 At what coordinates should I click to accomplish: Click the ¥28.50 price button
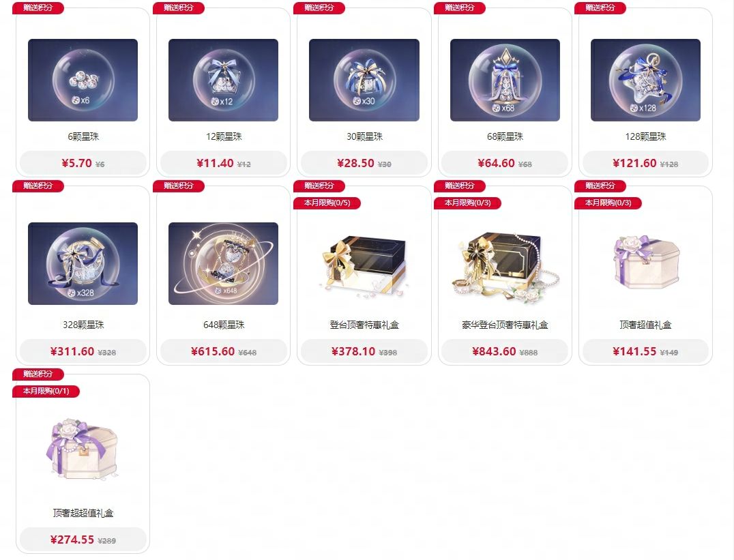coord(364,163)
